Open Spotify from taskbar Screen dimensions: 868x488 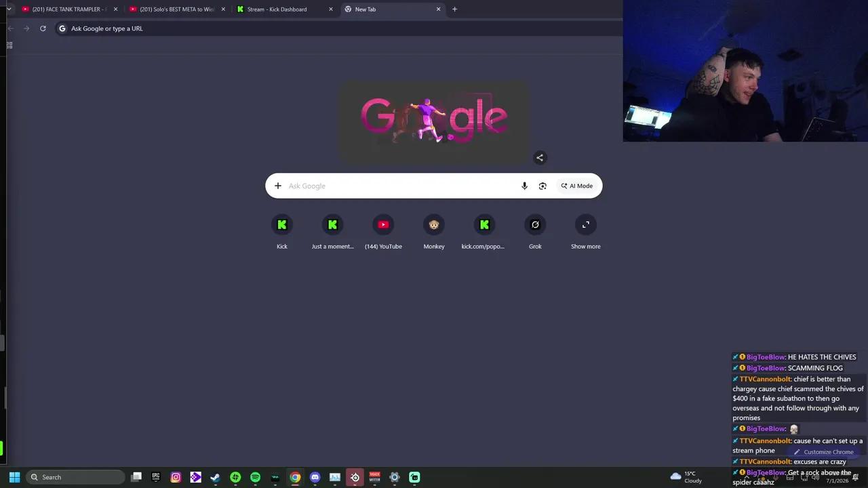tap(255, 477)
